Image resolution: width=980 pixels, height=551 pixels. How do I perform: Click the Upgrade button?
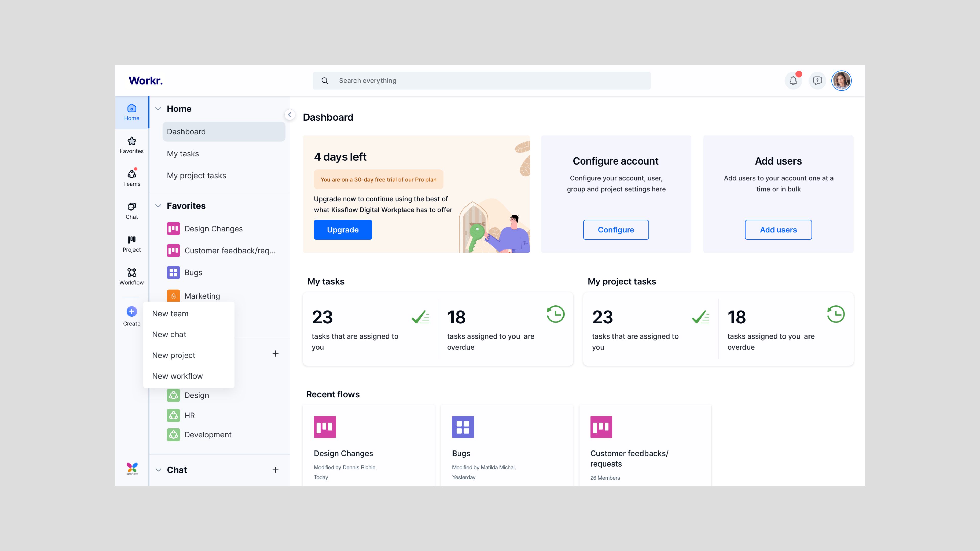[x=343, y=230]
